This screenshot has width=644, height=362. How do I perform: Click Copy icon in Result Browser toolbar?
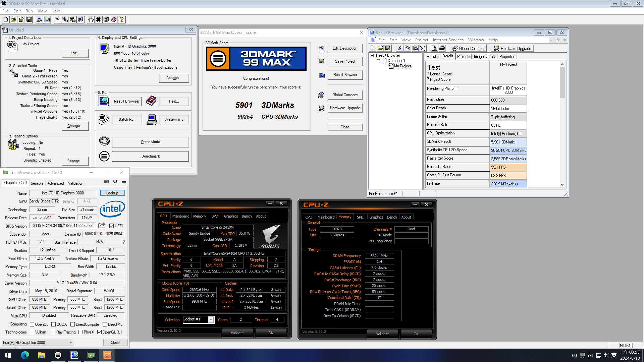tap(407, 48)
